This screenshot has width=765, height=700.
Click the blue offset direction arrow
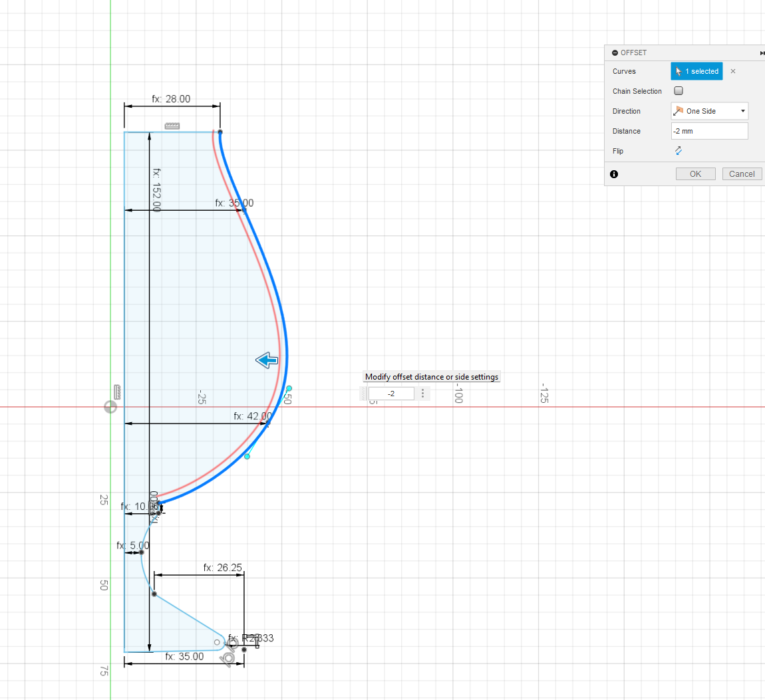point(267,360)
